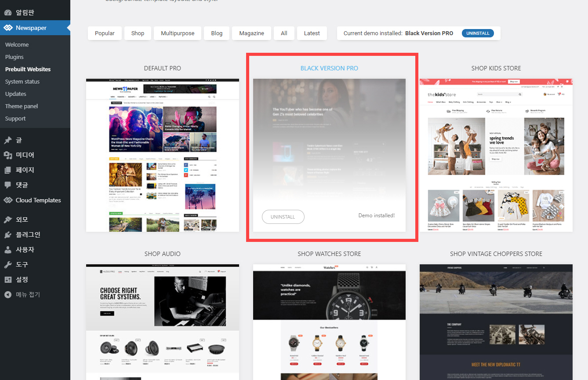Click the BLACK VERSION PRO title link
588x380 pixels.
pyautogui.click(x=329, y=68)
